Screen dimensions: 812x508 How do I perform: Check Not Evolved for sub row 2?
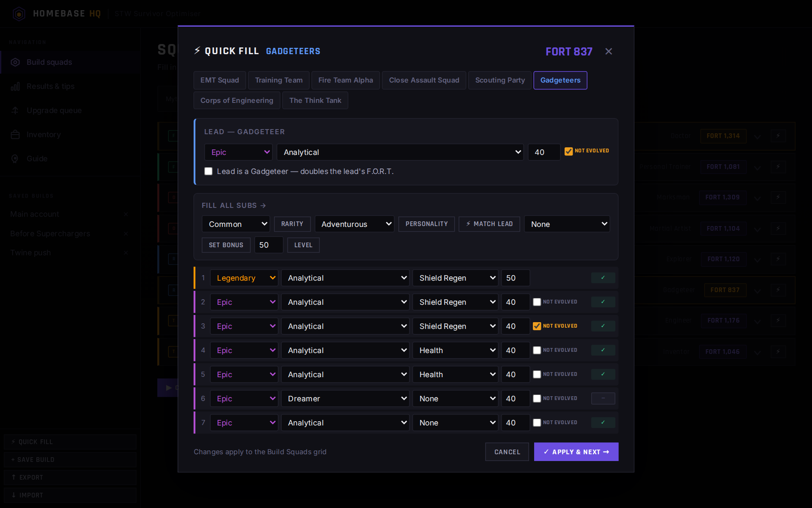537,302
